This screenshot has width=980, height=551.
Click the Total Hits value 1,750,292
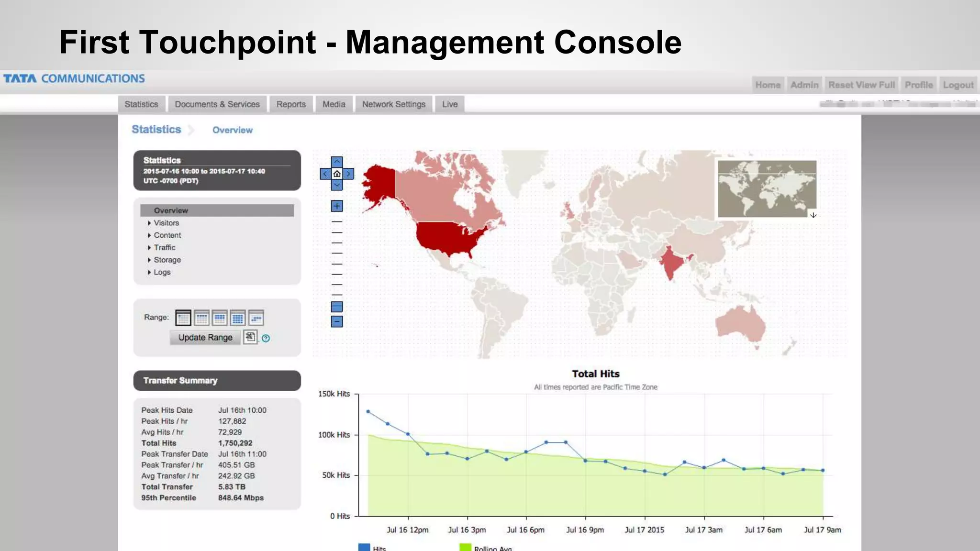point(235,443)
